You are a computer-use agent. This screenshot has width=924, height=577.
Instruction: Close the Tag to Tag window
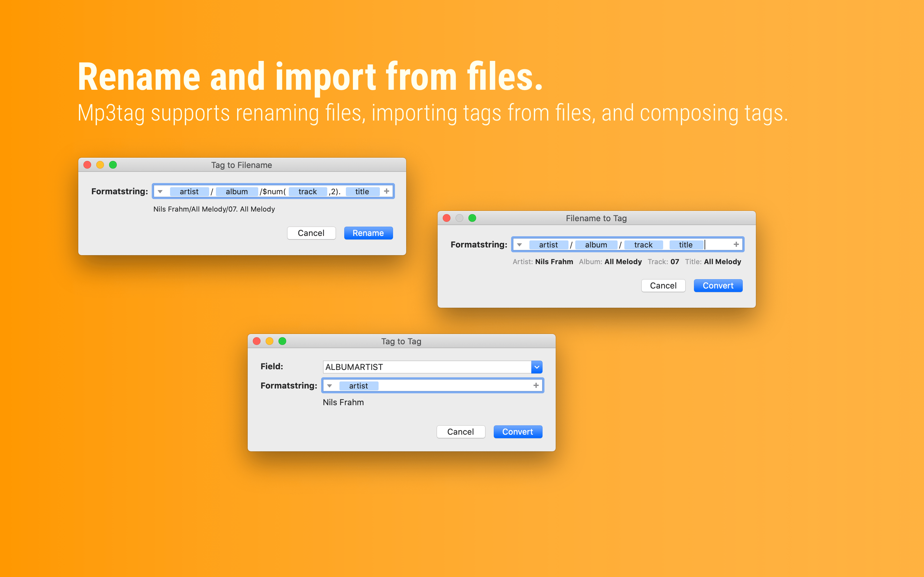tap(257, 341)
